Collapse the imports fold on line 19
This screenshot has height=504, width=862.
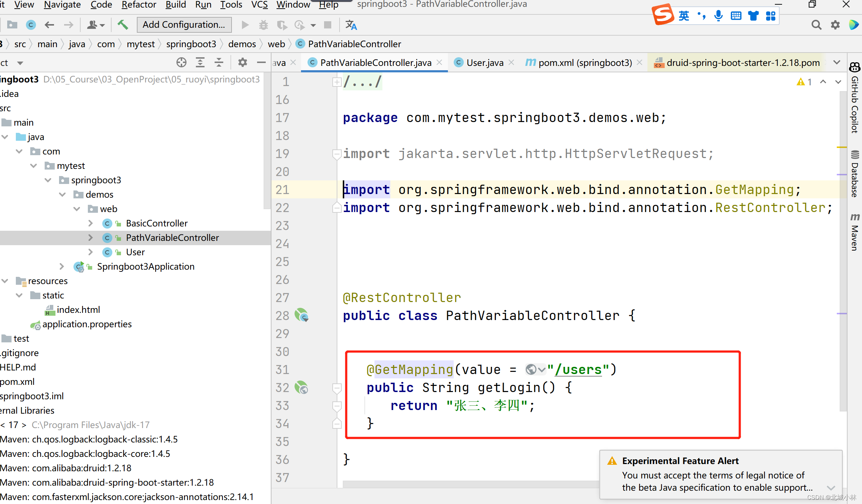tap(337, 154)
